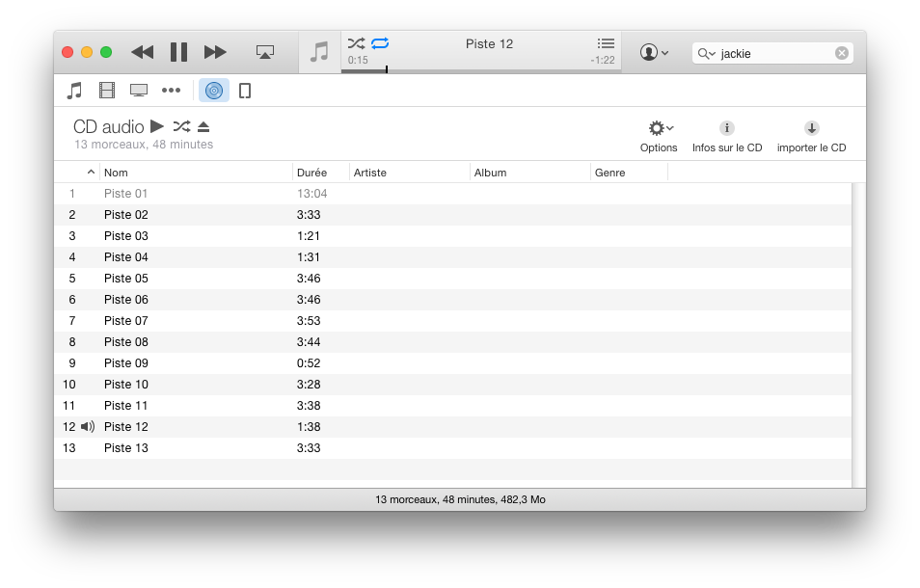Click the music note artwork placeholder

(320, 52)
